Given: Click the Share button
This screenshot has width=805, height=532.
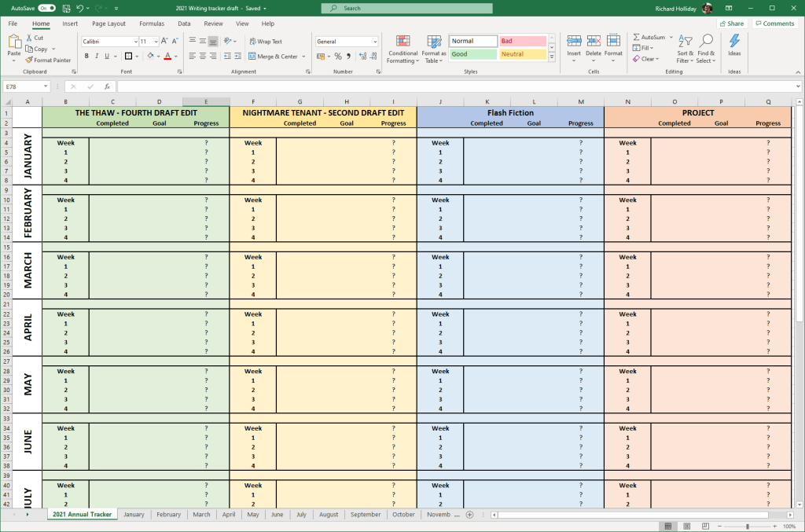Looking at the screenshot, I should 731,24.
